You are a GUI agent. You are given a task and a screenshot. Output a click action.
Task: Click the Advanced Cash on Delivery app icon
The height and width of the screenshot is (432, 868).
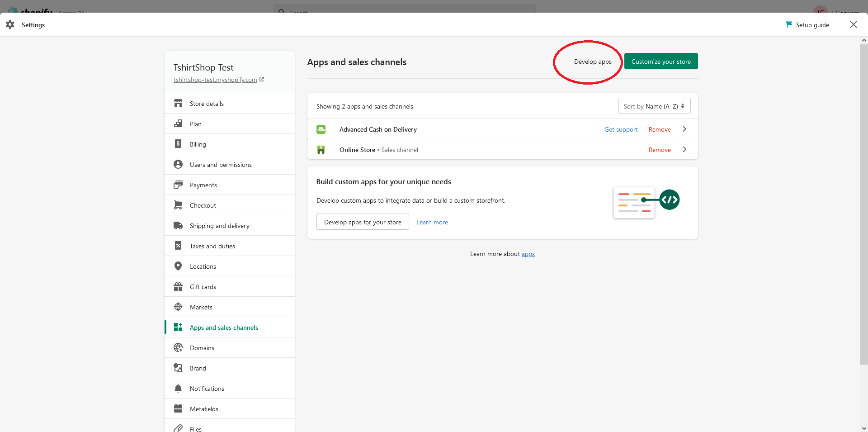pos(321,129)
